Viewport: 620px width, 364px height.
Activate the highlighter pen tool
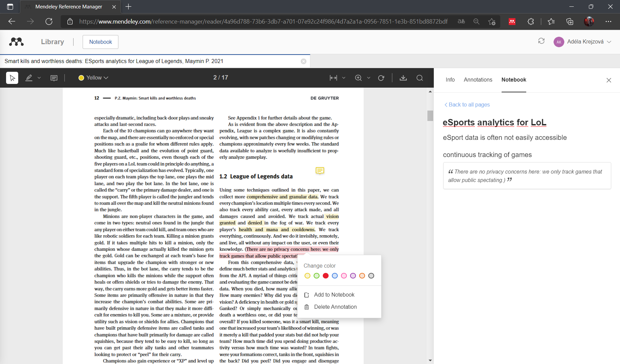pos(29,78)
